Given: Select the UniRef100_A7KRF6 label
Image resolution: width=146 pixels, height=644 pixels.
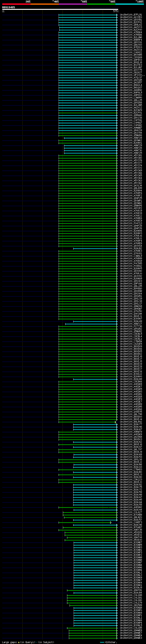Looking at the screenshot, I should coord(131,193).
